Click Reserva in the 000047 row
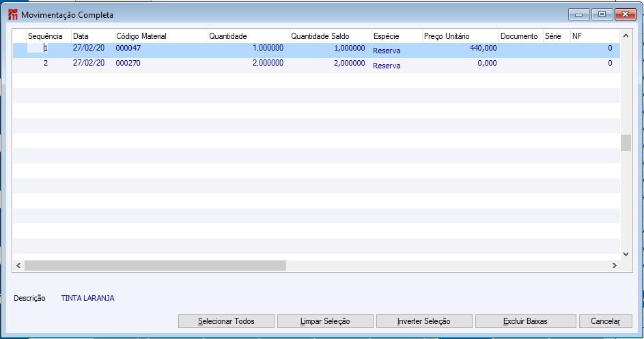 (x=387, y=51)
